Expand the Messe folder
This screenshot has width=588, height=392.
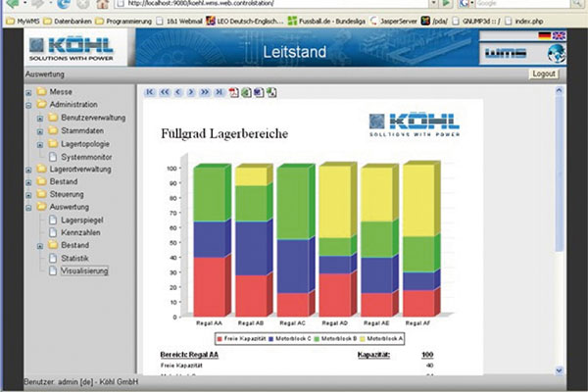tap(27, 91)
